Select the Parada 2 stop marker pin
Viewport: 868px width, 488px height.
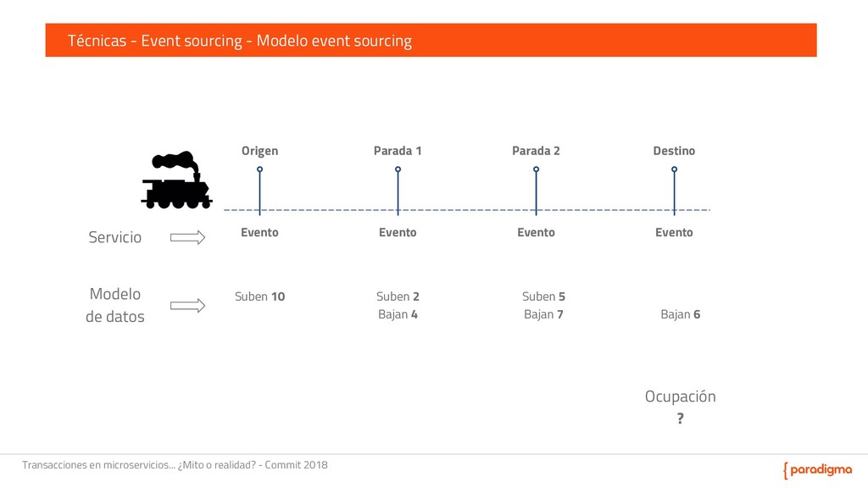[x=536, y=170]
